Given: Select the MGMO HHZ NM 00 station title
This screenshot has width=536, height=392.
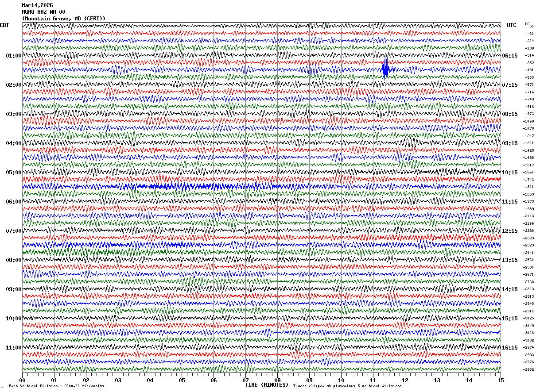Looking at the screenshot, I should (43, 12).
